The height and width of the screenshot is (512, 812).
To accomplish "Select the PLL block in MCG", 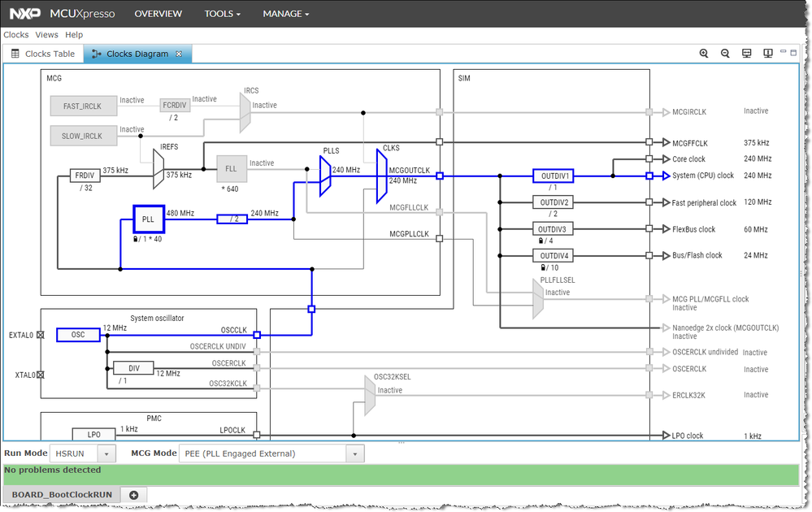I will pos(149,219).
